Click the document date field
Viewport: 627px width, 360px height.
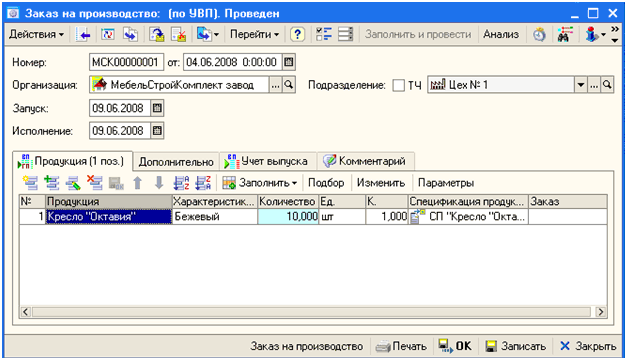tap(232, 62)
